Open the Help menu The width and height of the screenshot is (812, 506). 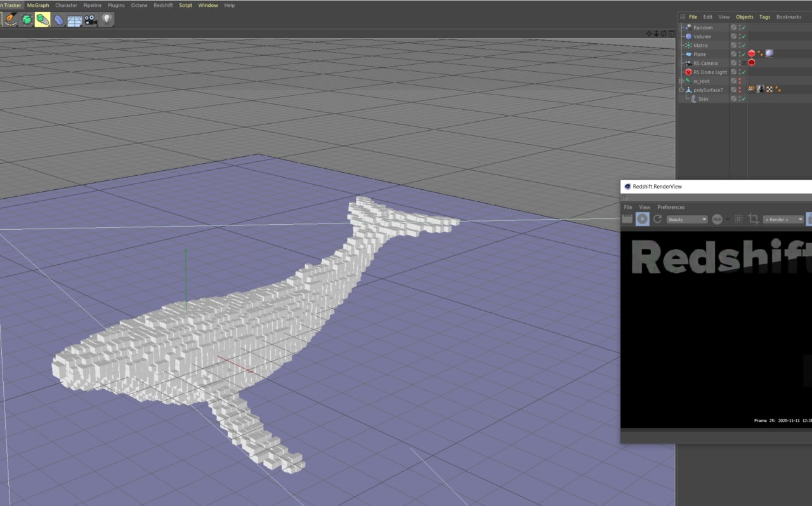point(229,5)
